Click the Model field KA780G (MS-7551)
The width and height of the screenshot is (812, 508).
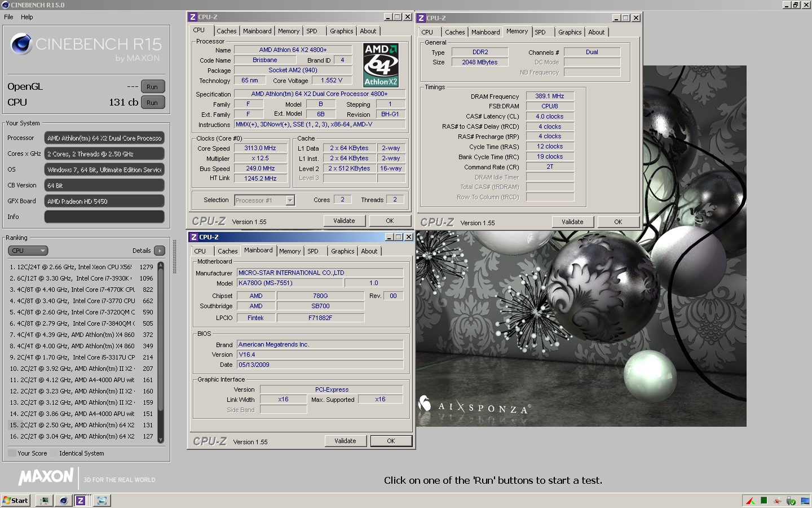(289, 283)
